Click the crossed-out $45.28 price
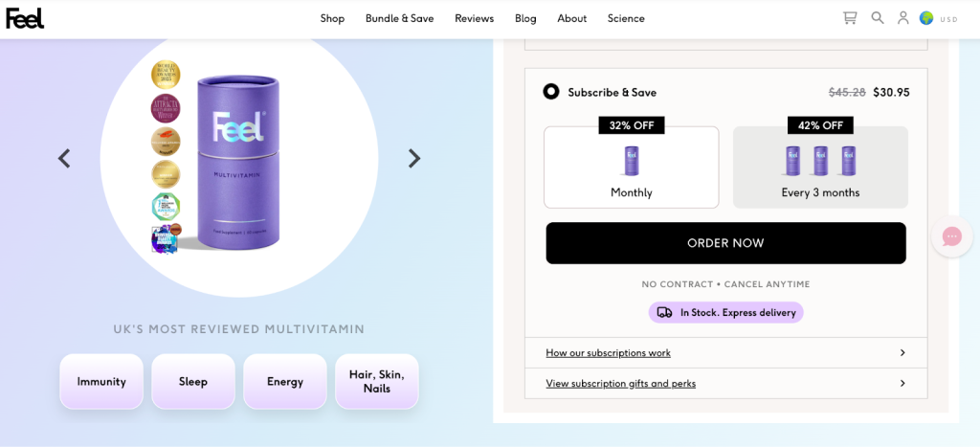980x447 pixels. click(x=847, y=93)
